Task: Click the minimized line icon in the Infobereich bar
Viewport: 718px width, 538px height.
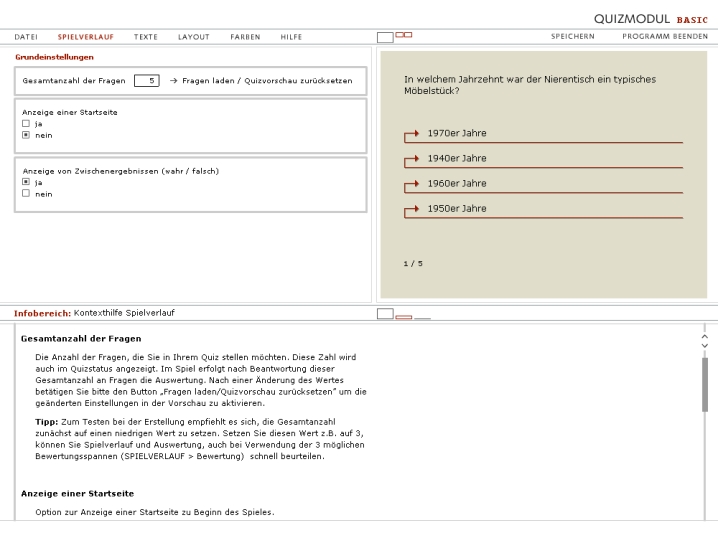Action: (x=422, y=318)
